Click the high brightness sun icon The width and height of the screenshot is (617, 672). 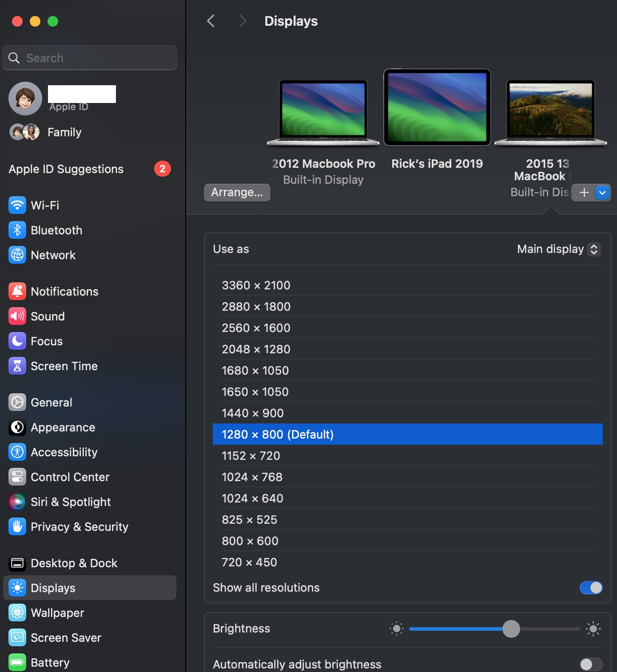point(593,629)
